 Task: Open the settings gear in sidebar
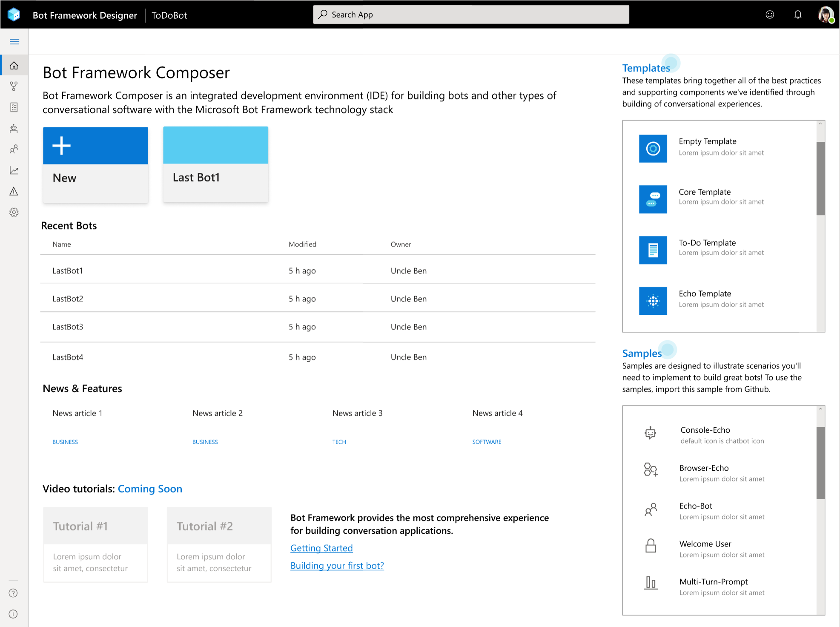[x=14, y=212]
